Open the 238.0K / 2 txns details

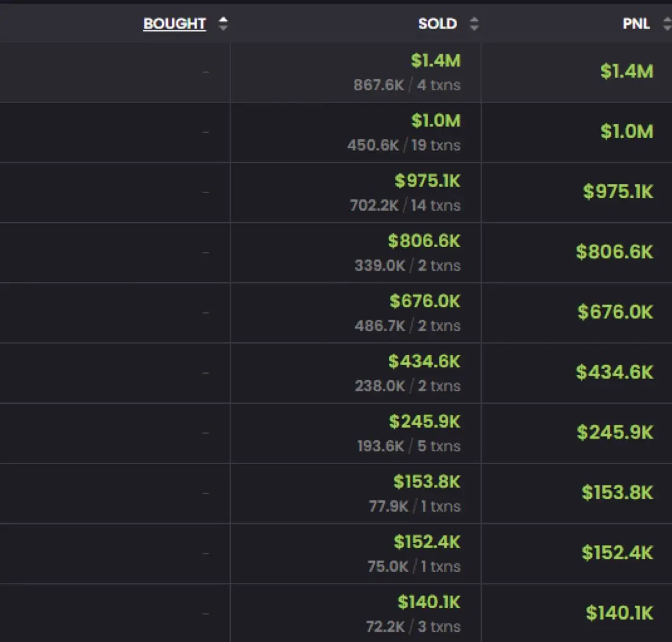pos(408,386)
